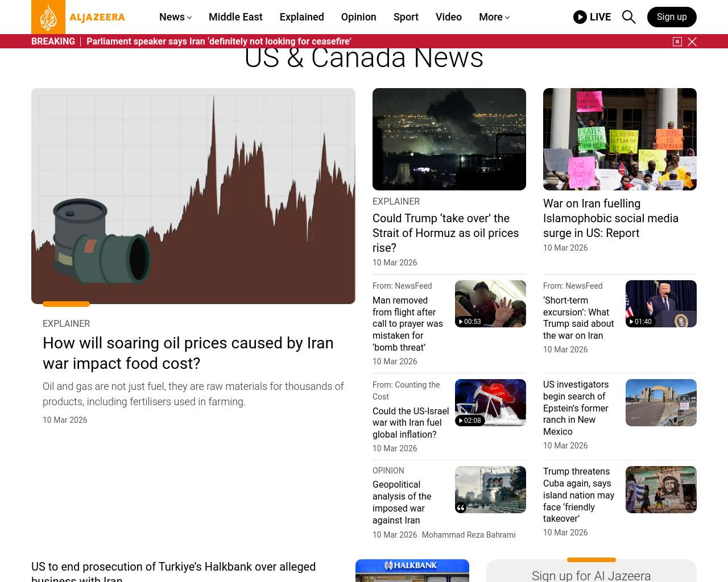
Task: Click the LIVE text link
Action: pos(600,17)
